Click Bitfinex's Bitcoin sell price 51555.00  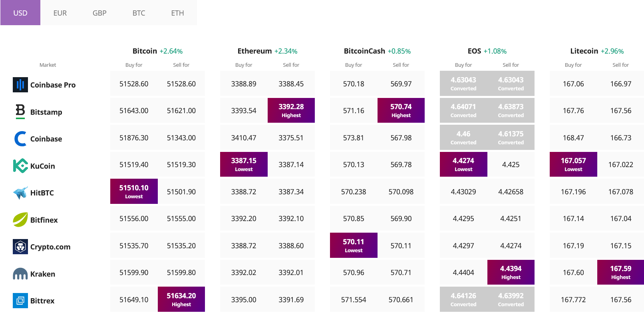pos(181,218)
